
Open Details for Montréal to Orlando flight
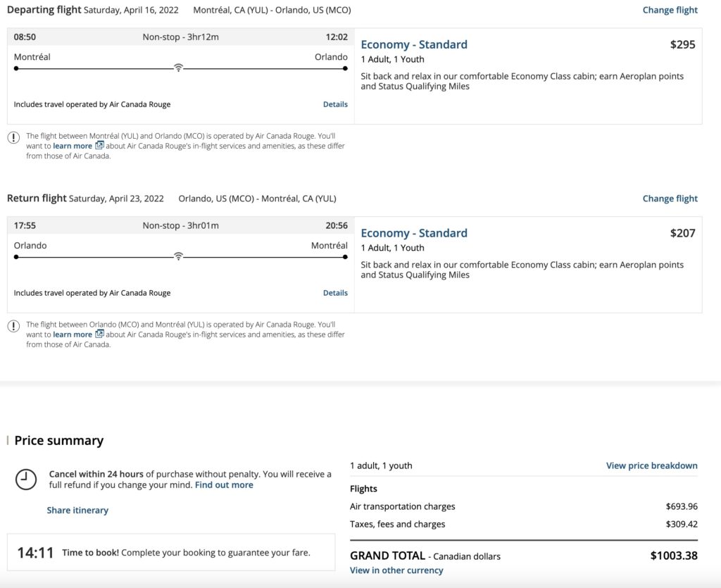pyautogui.click(x=335, y=104)
